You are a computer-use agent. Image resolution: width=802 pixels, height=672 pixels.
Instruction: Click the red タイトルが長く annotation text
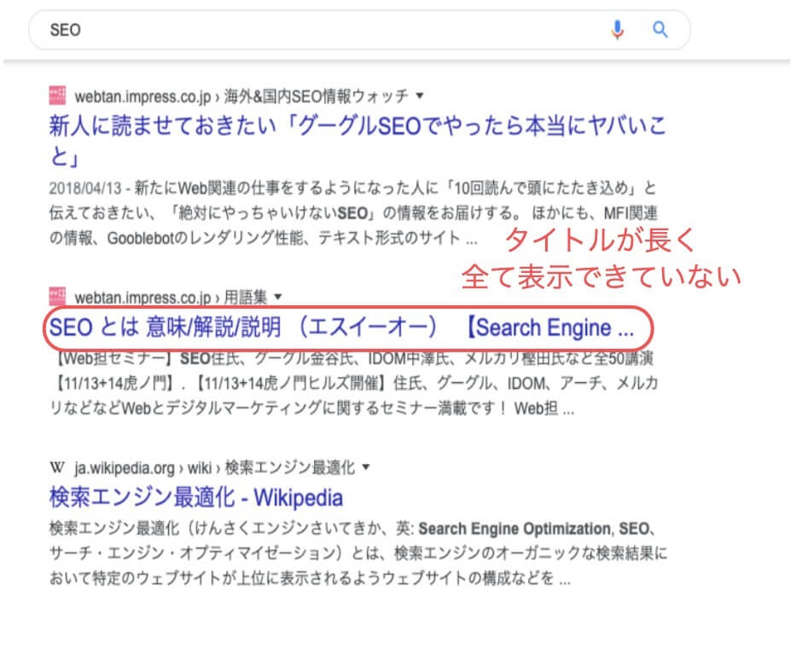click(x=601, y=240)
